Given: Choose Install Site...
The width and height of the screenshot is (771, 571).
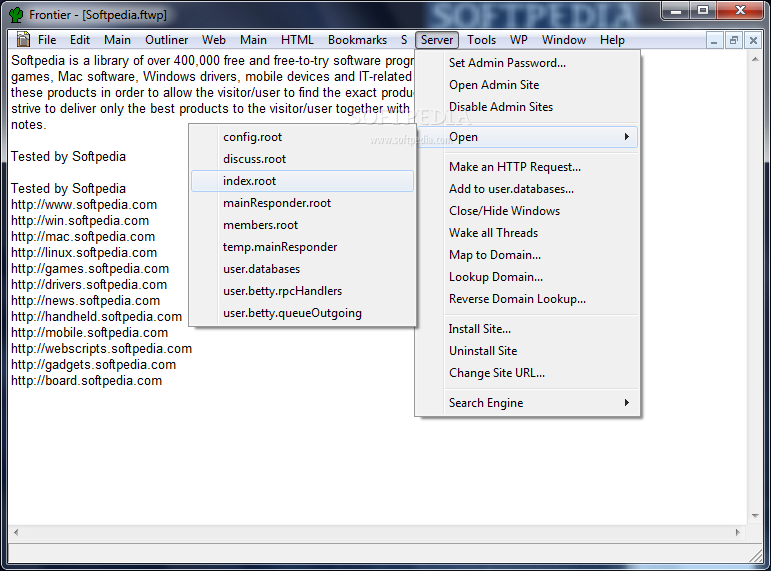Looking at the screenshot, I should pyautogui.click(x=527, y=329).
